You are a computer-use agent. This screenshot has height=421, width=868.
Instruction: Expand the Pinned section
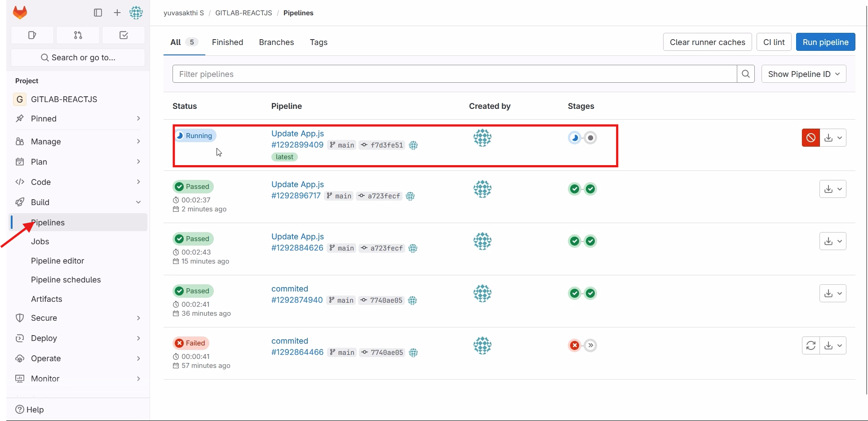click(x=78, y=118)
